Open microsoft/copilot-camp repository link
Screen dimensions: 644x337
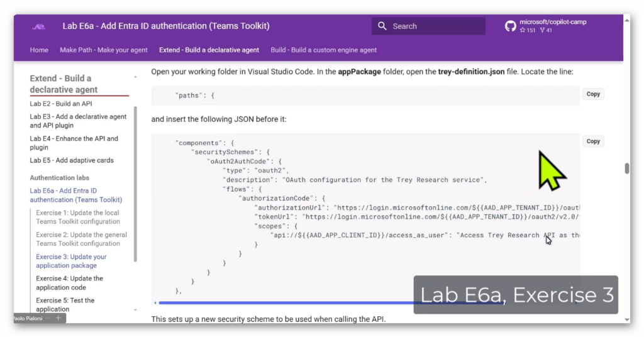553,22
